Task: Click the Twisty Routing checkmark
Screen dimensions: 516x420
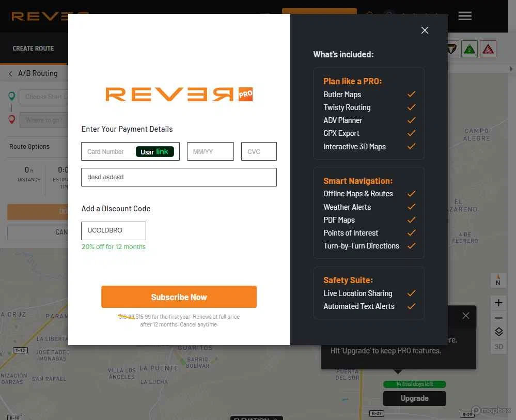Action: tap(411, 107)
